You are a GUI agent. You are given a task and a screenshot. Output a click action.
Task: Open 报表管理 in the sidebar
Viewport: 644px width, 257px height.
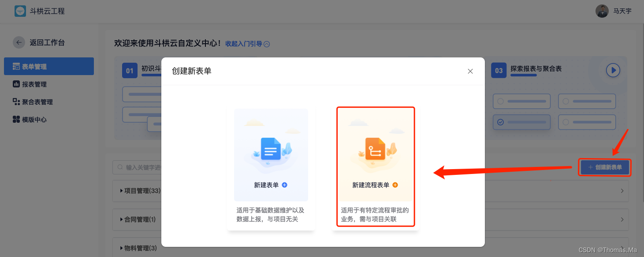click(49, 84)
